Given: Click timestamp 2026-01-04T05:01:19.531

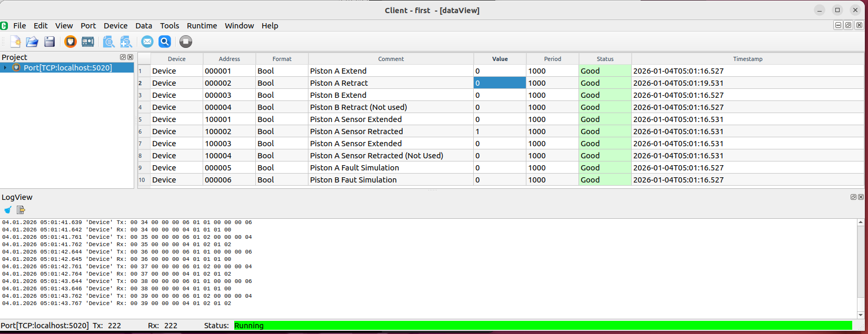Looking at the screenshot, I should click(x=747, y=83).
